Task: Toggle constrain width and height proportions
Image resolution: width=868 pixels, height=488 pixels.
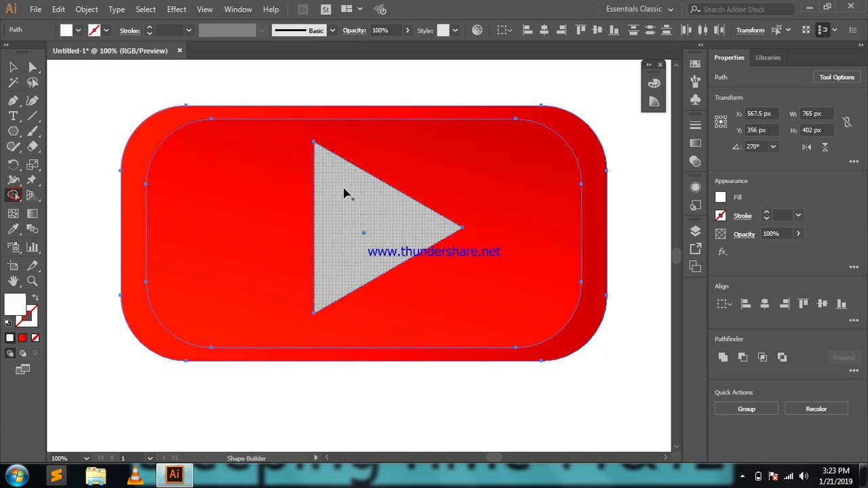Action: [847, 122]
